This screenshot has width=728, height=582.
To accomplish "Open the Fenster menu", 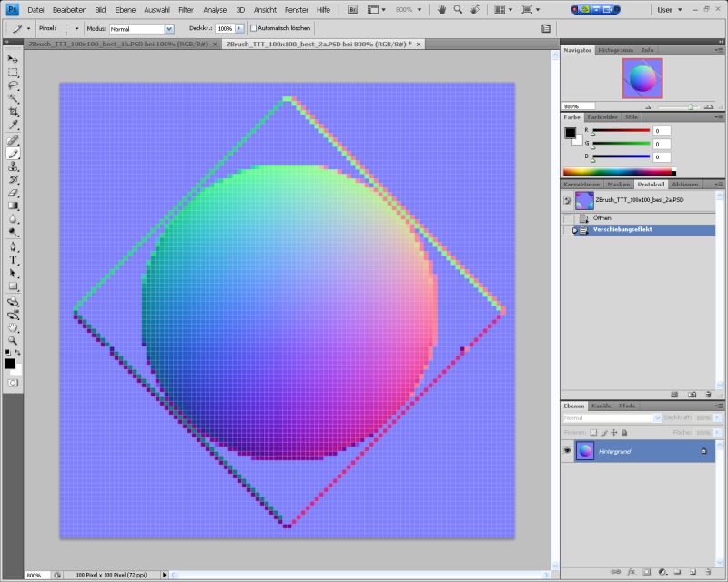I will [296, 10].
